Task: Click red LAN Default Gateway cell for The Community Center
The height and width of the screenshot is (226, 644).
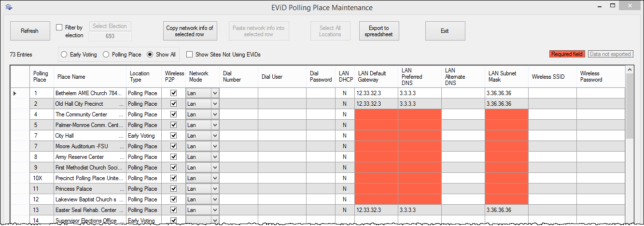Action: 376,114
